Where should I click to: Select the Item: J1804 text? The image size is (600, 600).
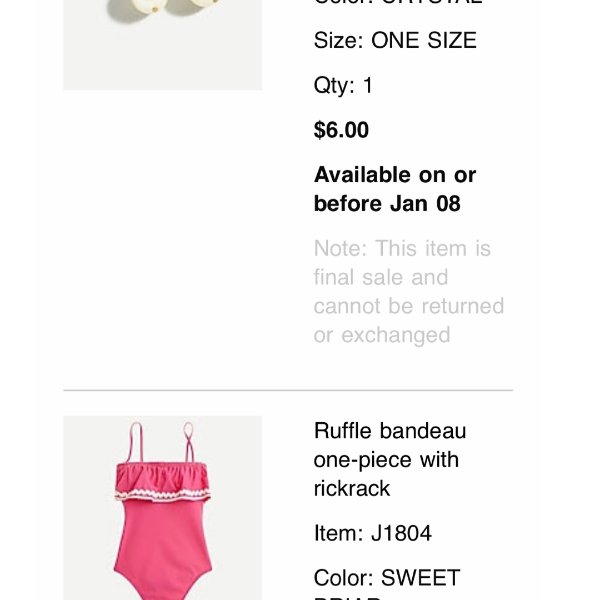coord(373,533)
